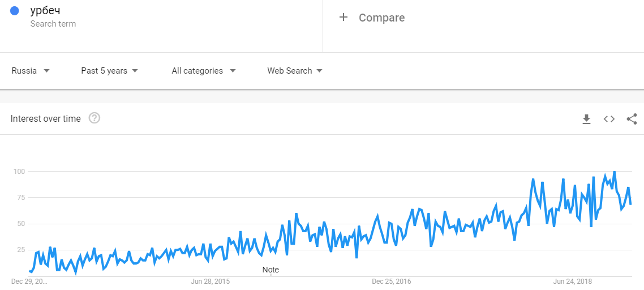
Task: Click the Interest over time heading
Action: 46,118
